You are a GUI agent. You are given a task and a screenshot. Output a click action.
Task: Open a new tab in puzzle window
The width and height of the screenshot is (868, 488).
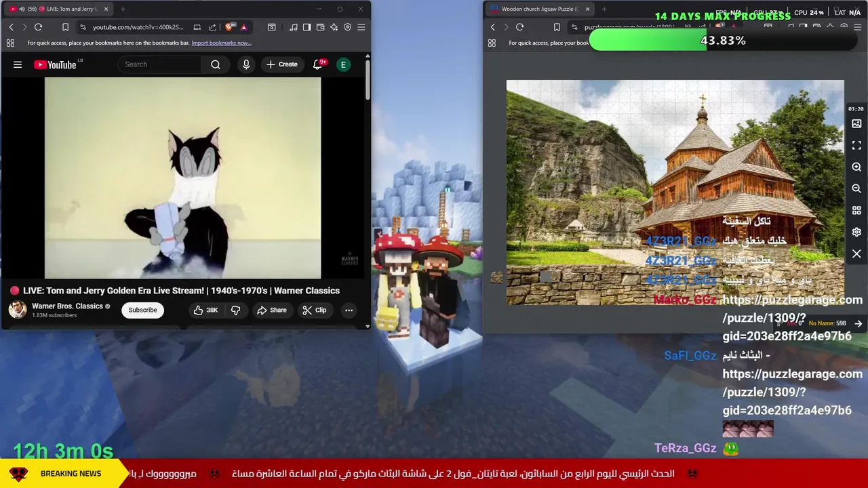pyautogui.click(x=604, y=9)
